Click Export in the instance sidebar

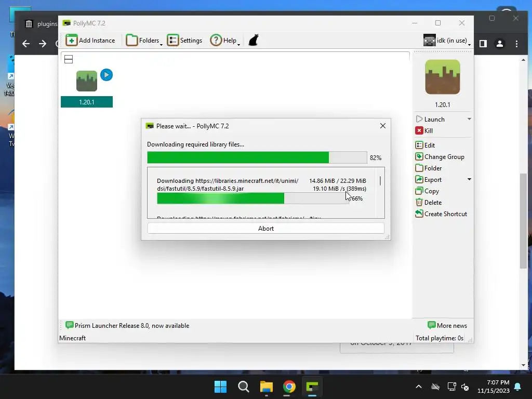point(429,180)
